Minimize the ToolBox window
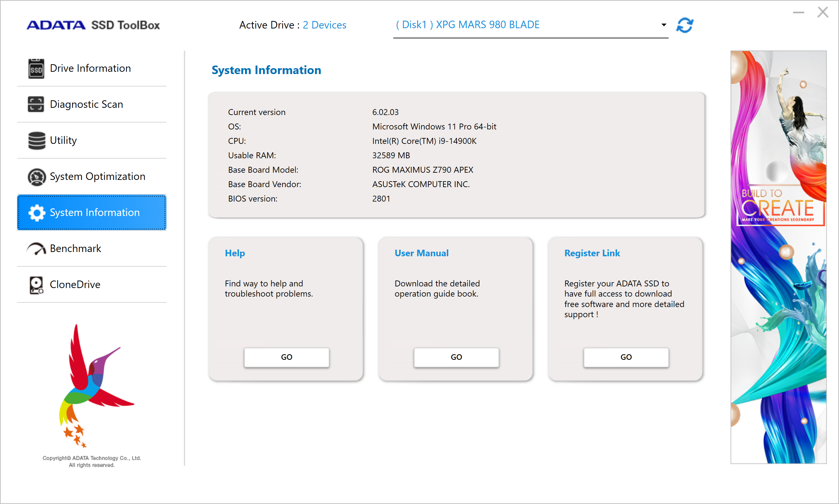This screenshot has width=839, height=504. (x=798, y=12)
